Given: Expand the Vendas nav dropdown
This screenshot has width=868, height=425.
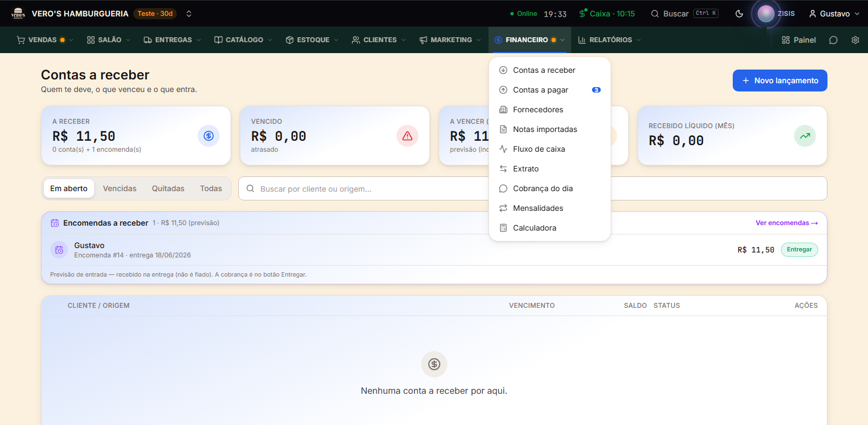Looking at the screenshot, I should (45, 40).
